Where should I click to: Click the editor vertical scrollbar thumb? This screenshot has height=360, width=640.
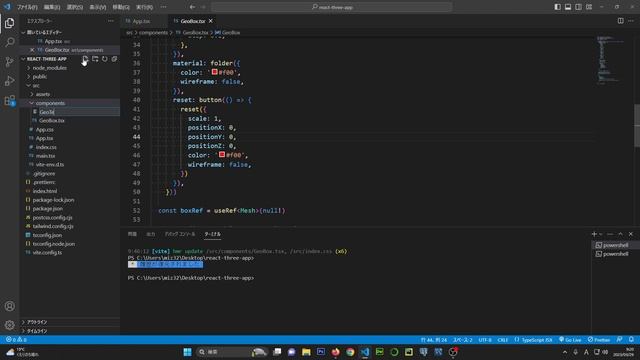pyautogui.click(x=637, y=126)
